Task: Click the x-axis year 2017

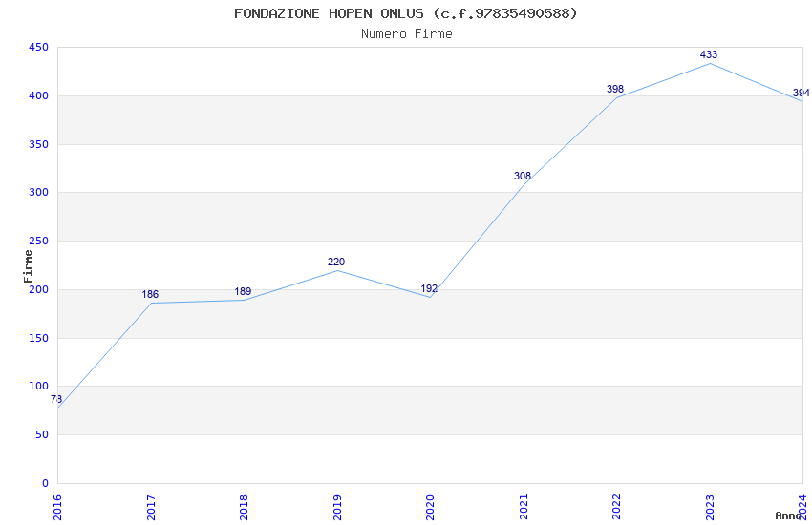Action: tap(151, 508)
